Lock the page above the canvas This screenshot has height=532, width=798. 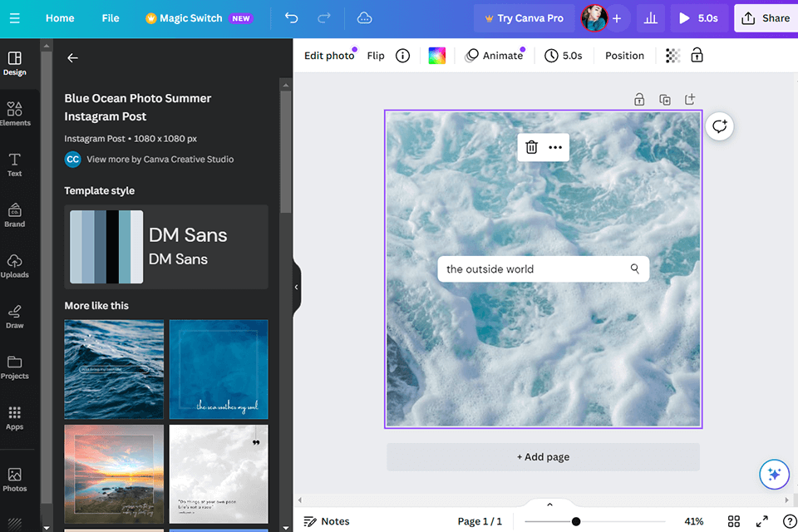click(639, 99)
